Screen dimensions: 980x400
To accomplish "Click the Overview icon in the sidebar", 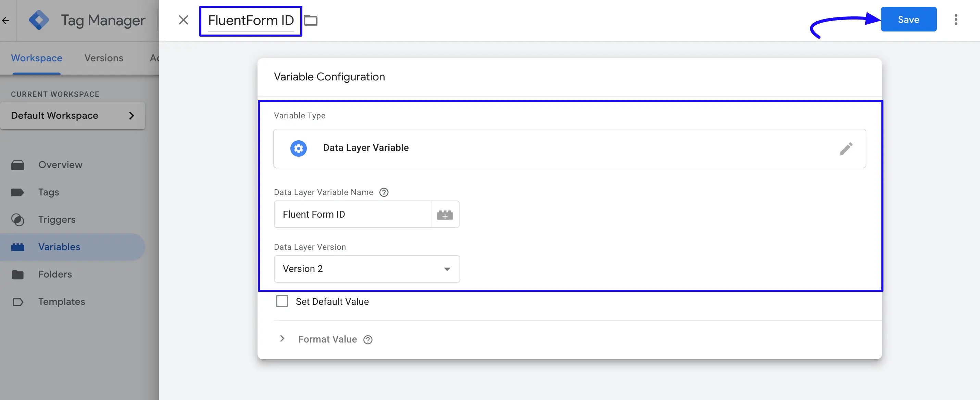I will click(17, 165).
